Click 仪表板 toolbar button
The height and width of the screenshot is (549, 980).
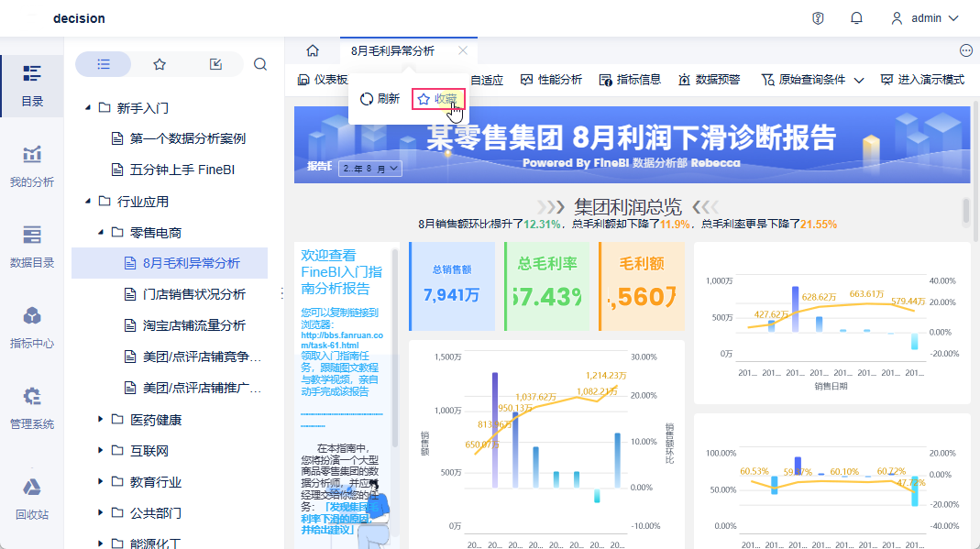pyautogui.click(x=323, y=80)
